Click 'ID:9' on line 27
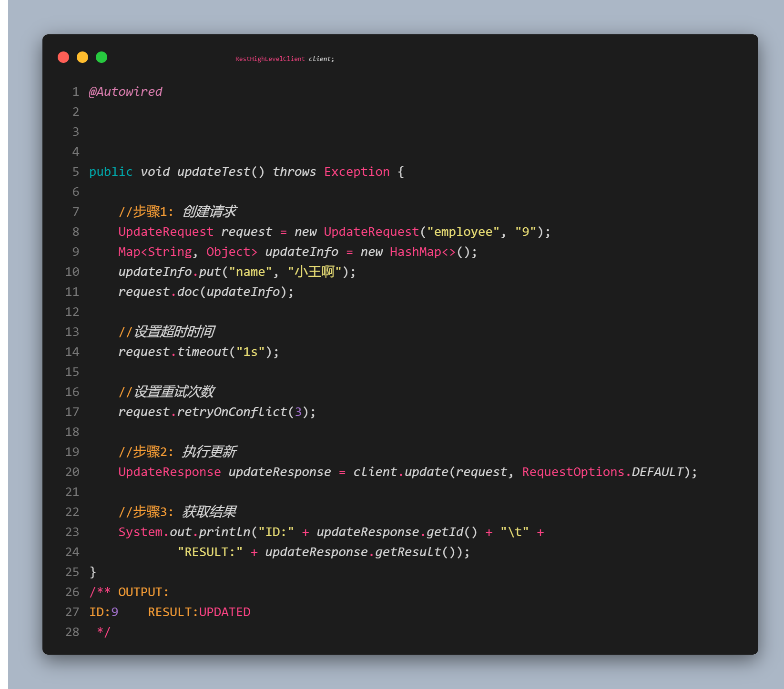The height and width of the screenshot is (689, 784). pyautogui.click(x=103, y=612)
